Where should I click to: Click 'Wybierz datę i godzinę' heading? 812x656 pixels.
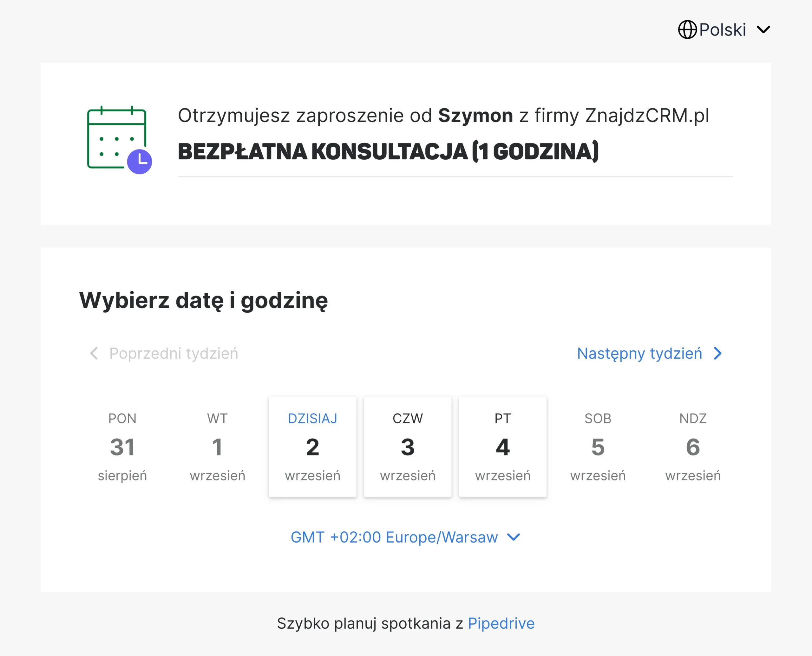point(204,301)
